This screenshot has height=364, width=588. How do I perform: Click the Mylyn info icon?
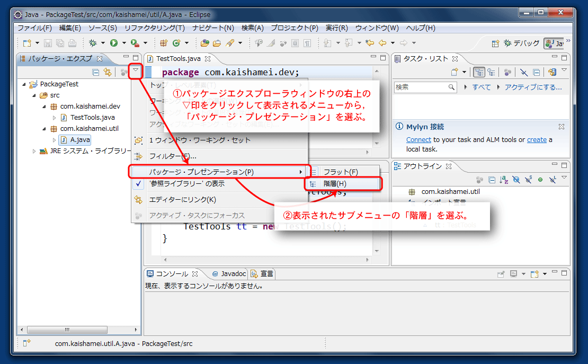tap(399, 127)
